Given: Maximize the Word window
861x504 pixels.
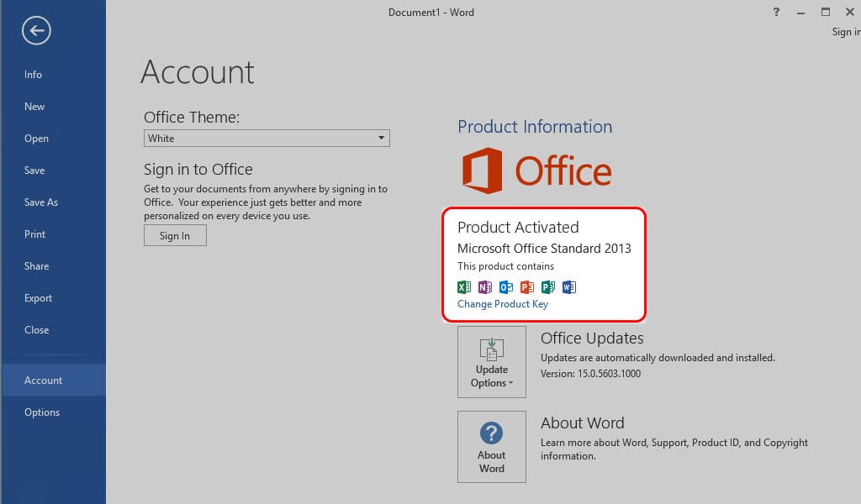Looking at the screenshot, I should (826, 12).
